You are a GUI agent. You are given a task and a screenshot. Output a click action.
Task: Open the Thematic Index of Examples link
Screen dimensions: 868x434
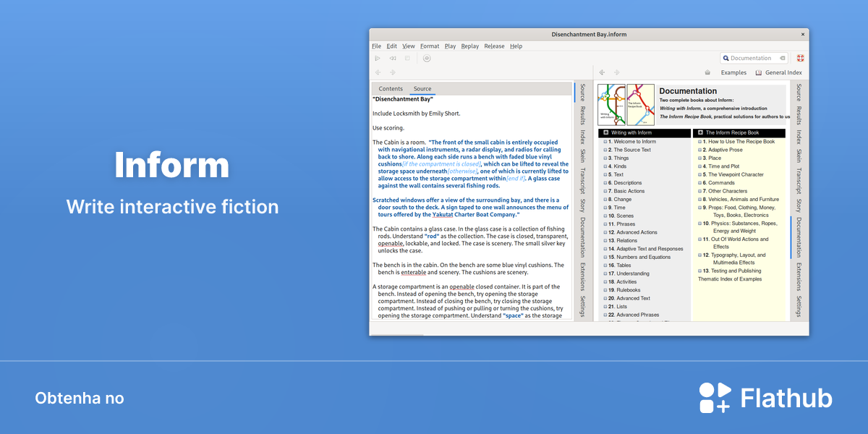tap(730, 279)
